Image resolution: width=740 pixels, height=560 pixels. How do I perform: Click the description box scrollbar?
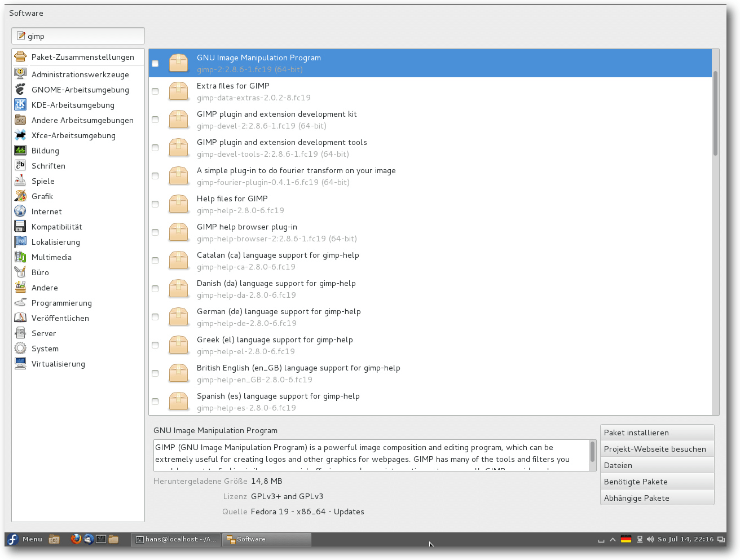(x=592, y=452)
